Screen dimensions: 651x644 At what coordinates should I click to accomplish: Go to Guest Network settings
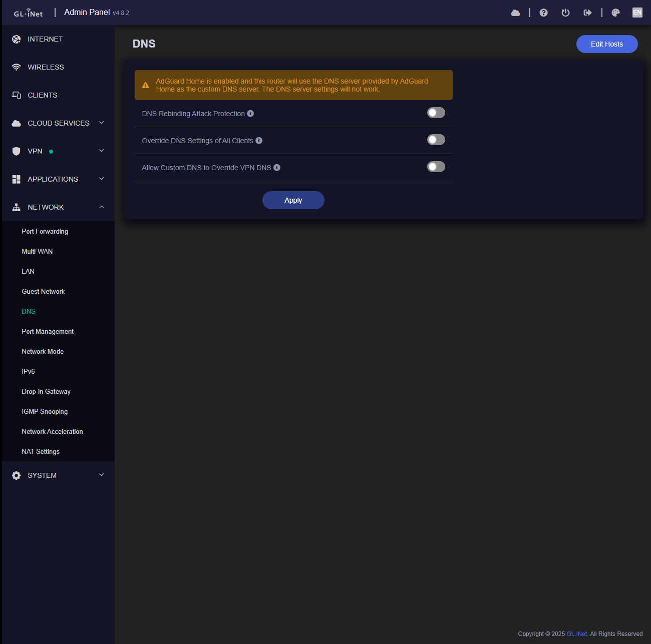pyautogui.click(x=44, y=291)
